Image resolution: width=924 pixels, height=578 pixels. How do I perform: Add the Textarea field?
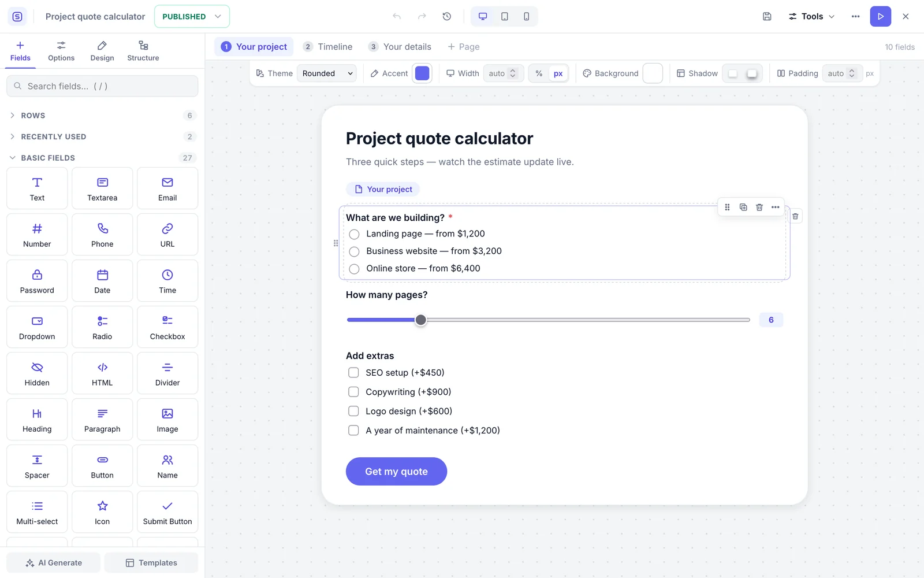pos(102,188)
